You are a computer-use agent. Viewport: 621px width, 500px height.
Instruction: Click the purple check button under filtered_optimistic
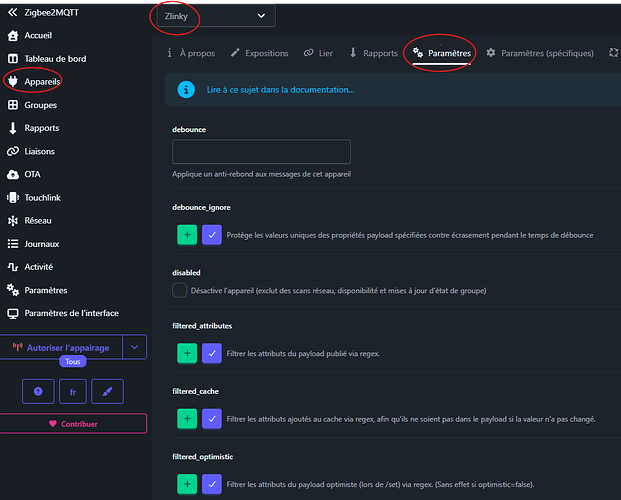211,483
